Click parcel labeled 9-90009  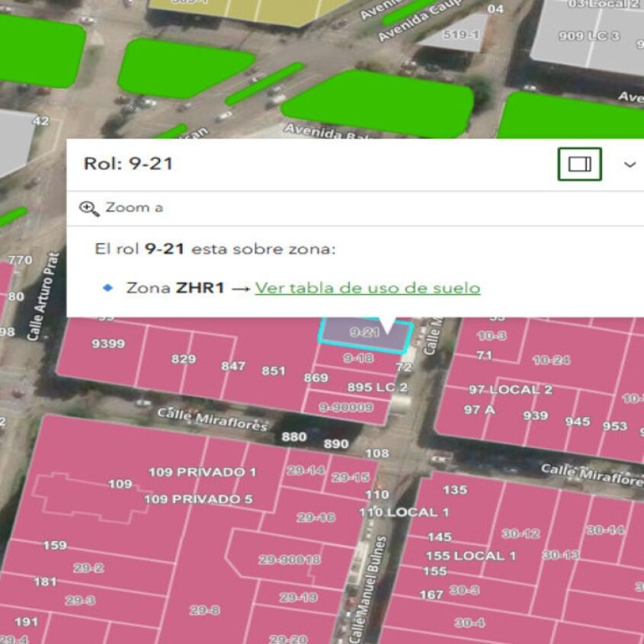click(x=346, y=407)
